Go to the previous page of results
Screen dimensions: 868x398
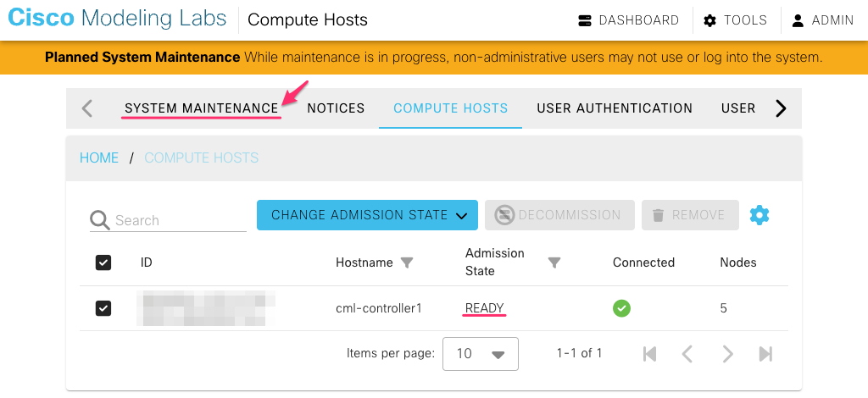[x=687, y=354]
